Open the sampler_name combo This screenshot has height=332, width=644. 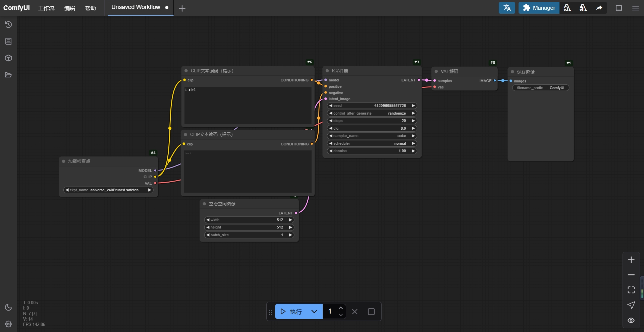coord(372,136)
